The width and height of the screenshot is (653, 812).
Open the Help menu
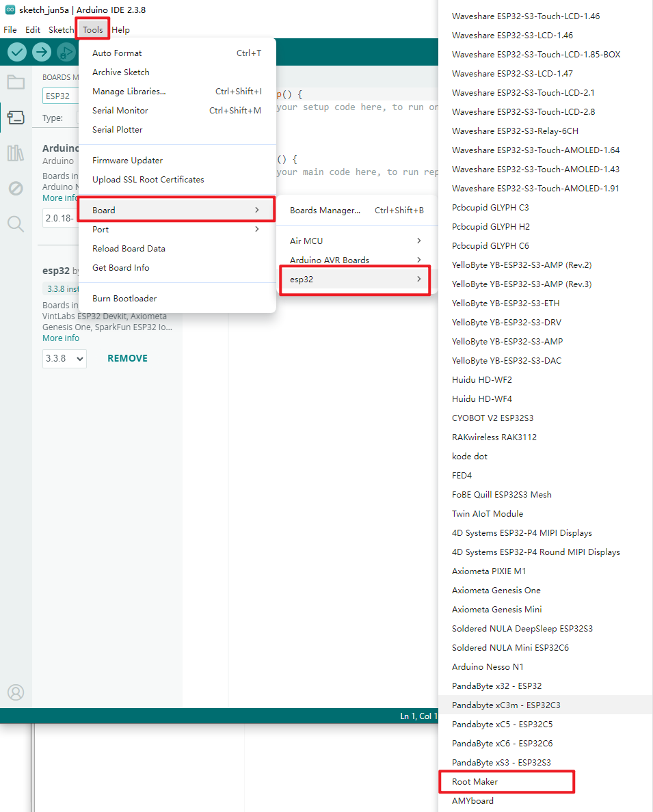click(121, 29)
